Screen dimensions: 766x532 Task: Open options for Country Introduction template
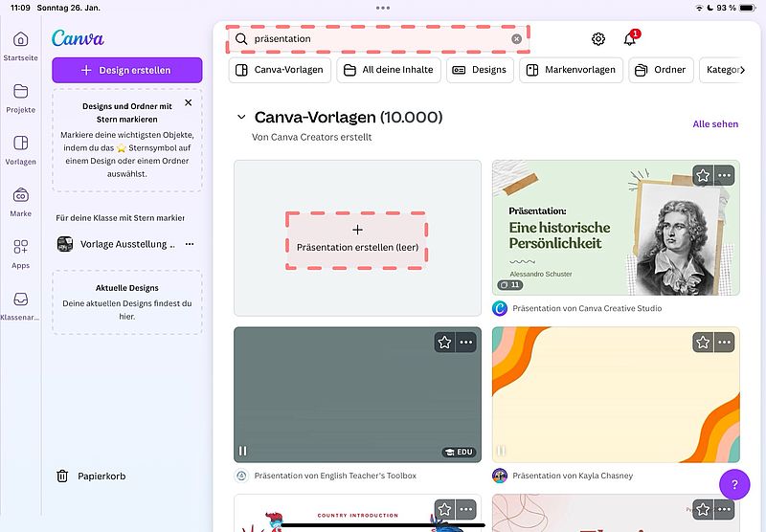[466, 510]
